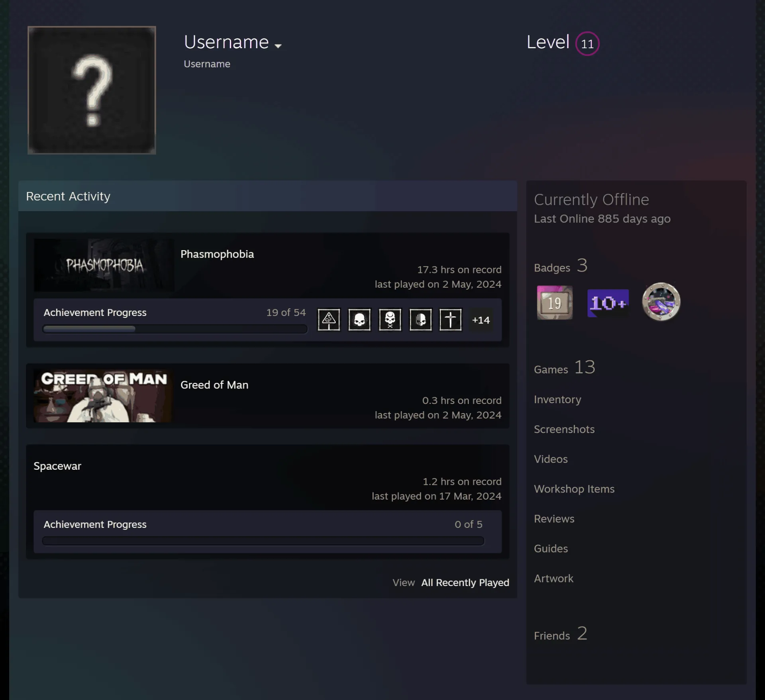Open the Friends list link
The image size is (765, 700).
click(x=560, y=634)
